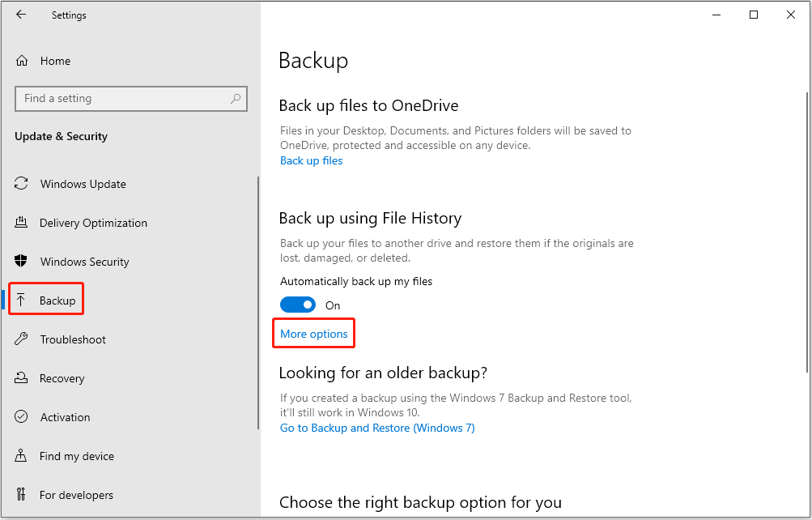Click the Find my device icon
Viewport: 812px width, 520px height.
click(21, 455)
